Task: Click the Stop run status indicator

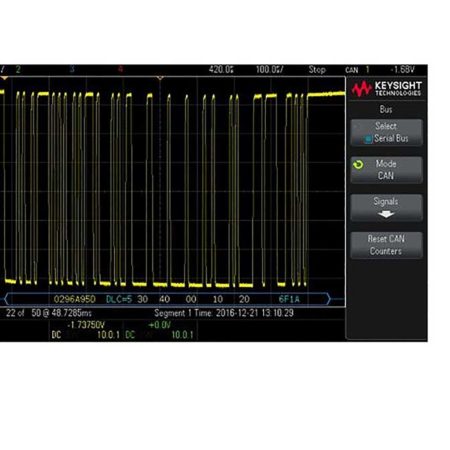Action: [317, 69]
